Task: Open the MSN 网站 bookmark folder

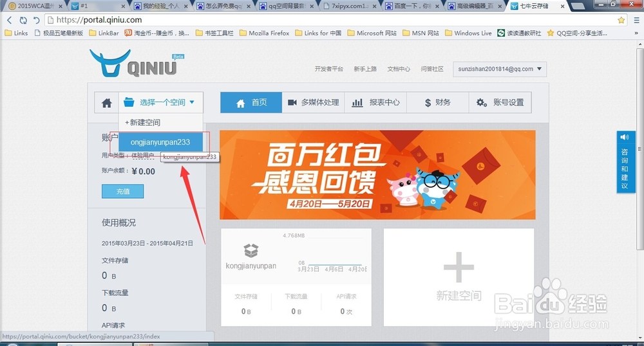Action: [x=421, y=33]
